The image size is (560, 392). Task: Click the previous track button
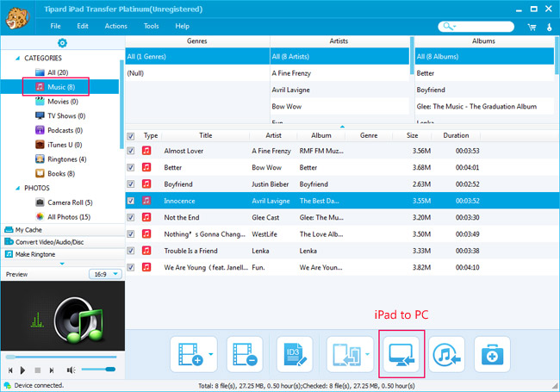10,370
